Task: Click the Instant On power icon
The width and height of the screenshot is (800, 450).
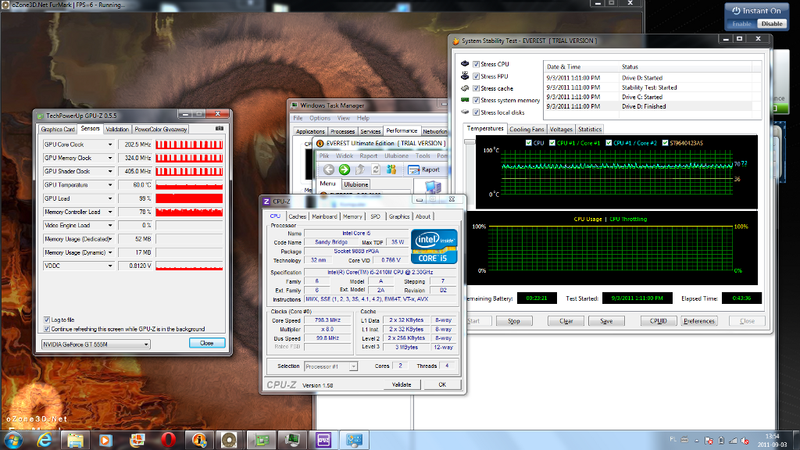Action: click(736, 11)
